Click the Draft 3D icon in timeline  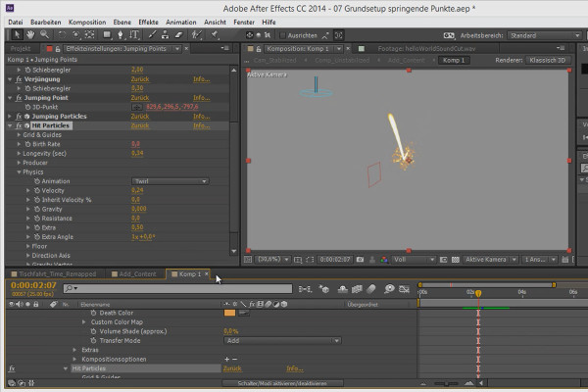324,289
